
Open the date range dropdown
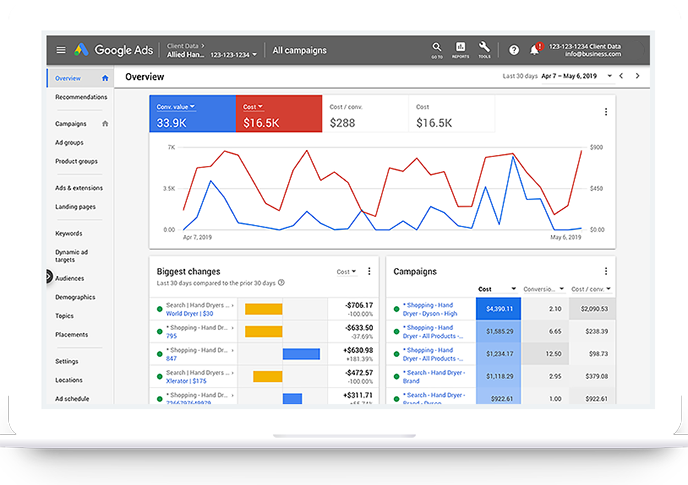click(x=609, y=76)
